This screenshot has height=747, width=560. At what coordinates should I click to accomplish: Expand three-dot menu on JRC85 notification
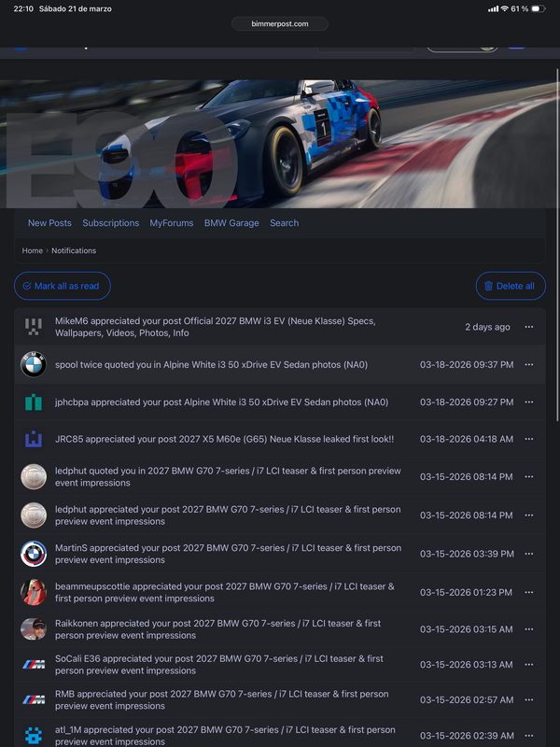528,439
